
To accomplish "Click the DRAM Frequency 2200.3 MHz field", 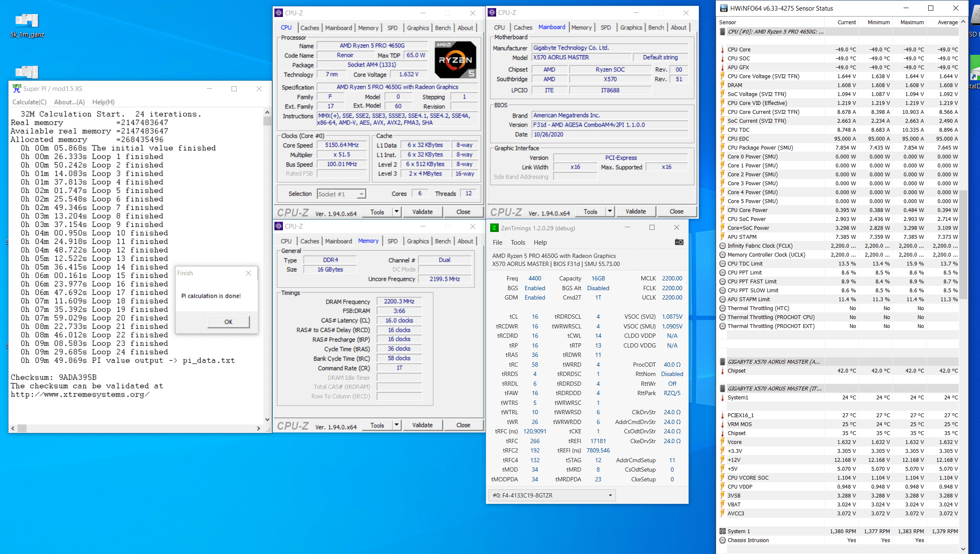I will pyautogui.click(x=399, y=301).
